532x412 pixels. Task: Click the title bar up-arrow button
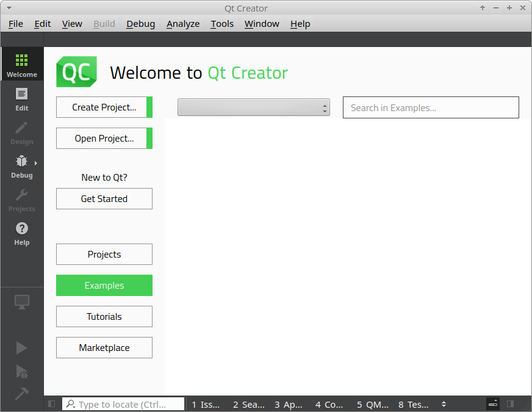coord(482,8)
